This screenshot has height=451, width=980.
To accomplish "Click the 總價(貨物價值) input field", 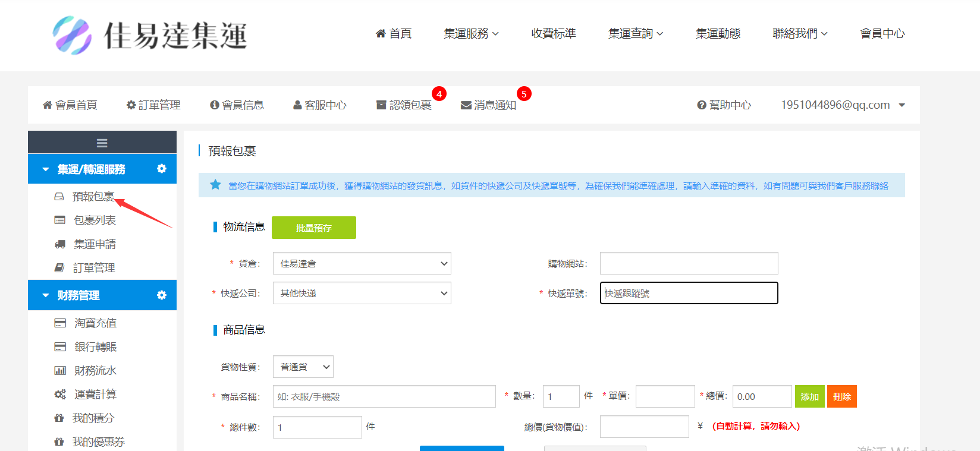I will point(645,427).
